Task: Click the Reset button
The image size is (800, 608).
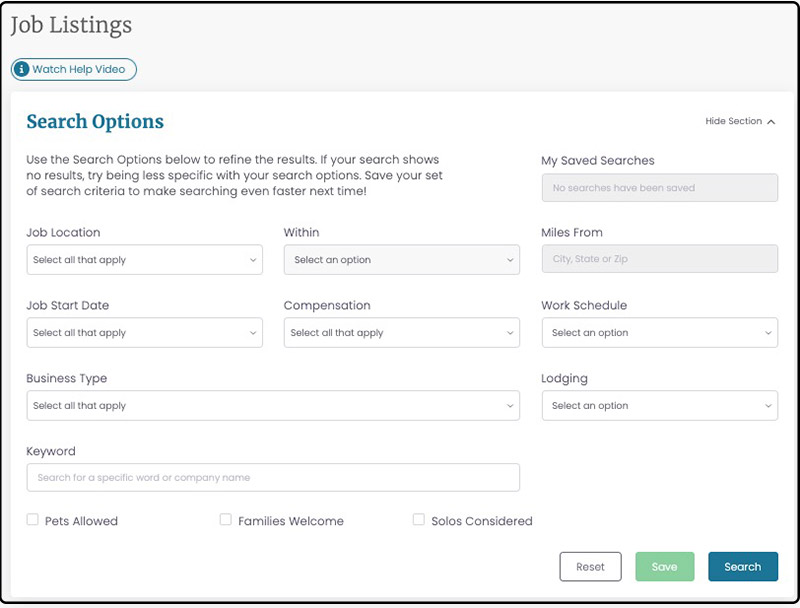Action: pos(590,566)
